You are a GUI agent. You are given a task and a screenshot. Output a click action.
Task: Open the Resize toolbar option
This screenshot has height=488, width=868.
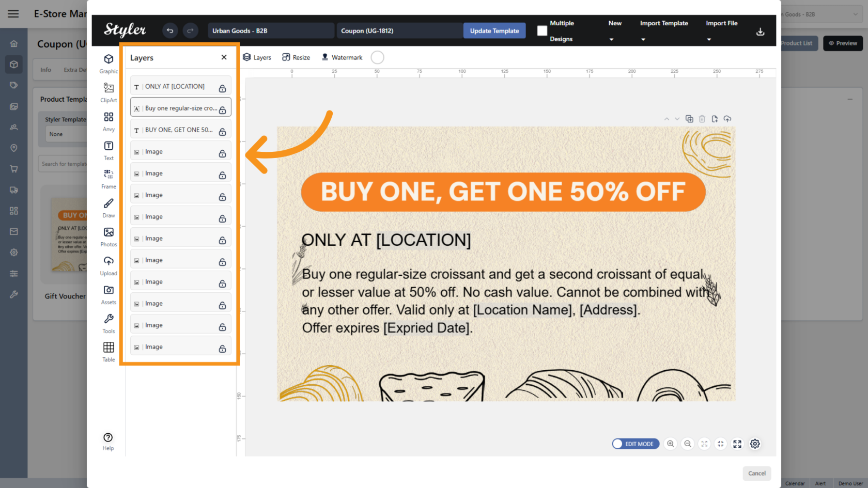pos(296,57)
